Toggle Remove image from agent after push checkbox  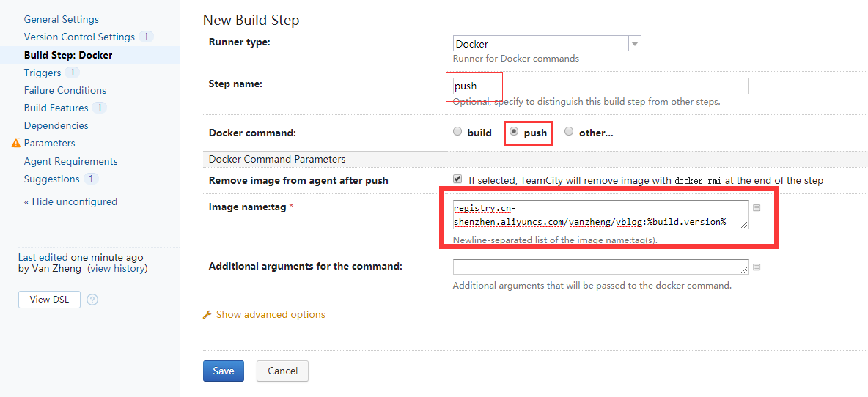tap(457, 179)
